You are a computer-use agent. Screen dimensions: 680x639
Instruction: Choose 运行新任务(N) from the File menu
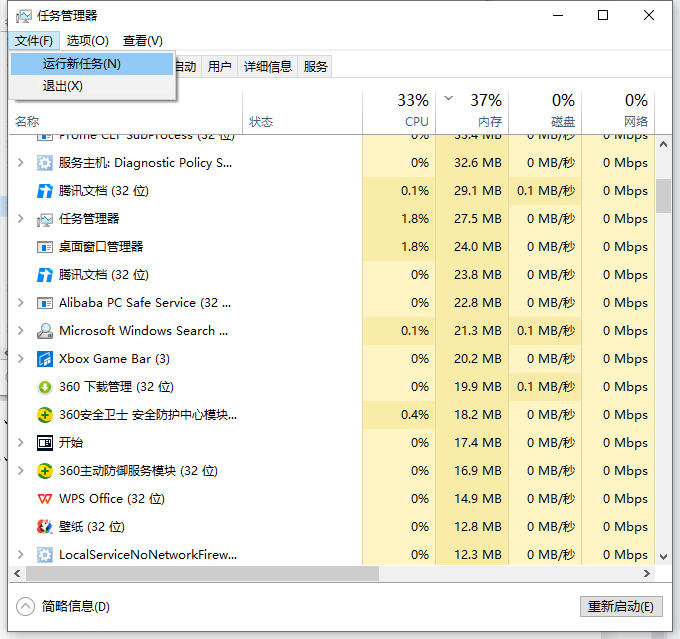pos(82,64)
